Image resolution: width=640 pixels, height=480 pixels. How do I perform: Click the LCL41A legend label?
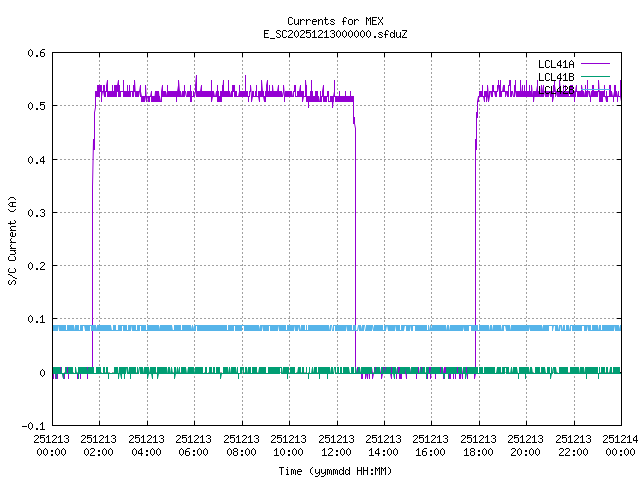click(556, 64)
